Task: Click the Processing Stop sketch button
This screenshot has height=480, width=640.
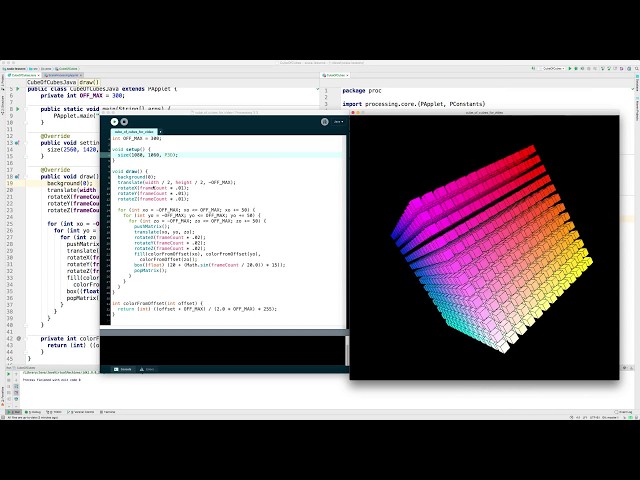Action: pos(124,122)
